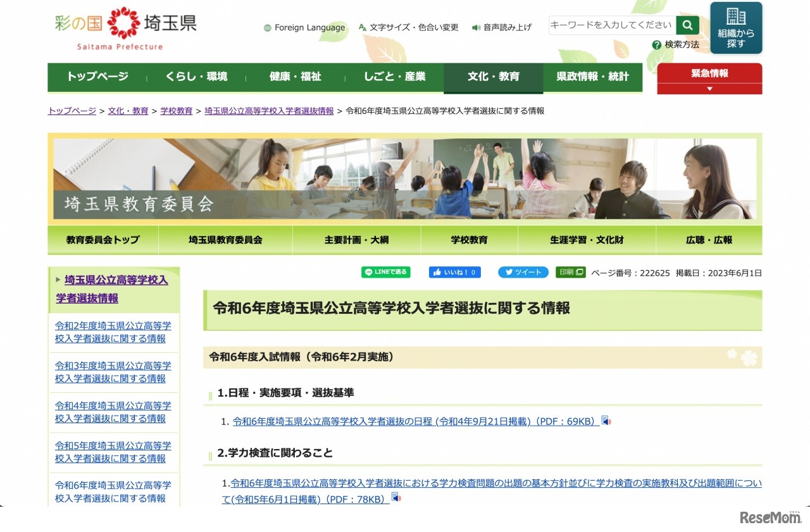Activate 音声読み上げ speaker icon

click(x=476, y=27)
